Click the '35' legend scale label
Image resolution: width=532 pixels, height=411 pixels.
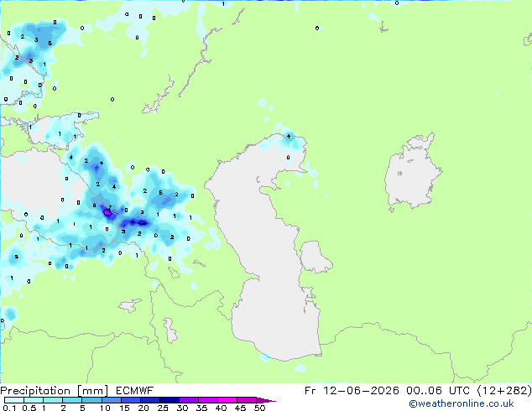click(201, 408)
